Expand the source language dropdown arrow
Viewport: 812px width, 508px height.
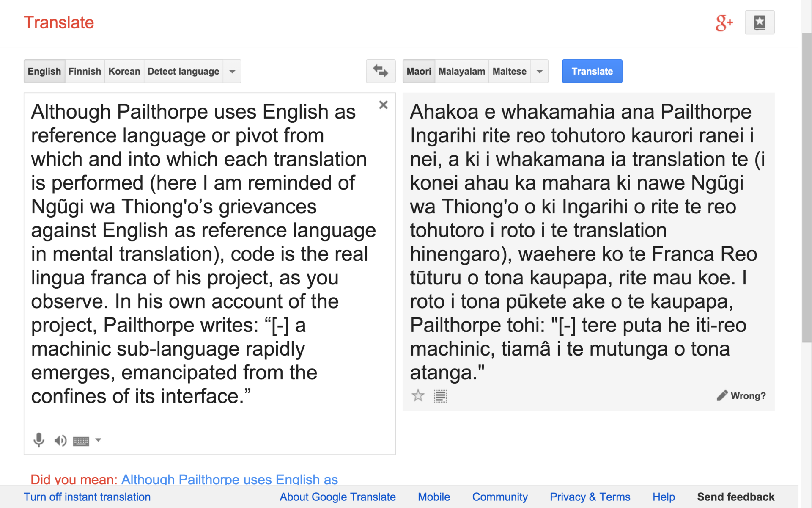click(232, 71)
